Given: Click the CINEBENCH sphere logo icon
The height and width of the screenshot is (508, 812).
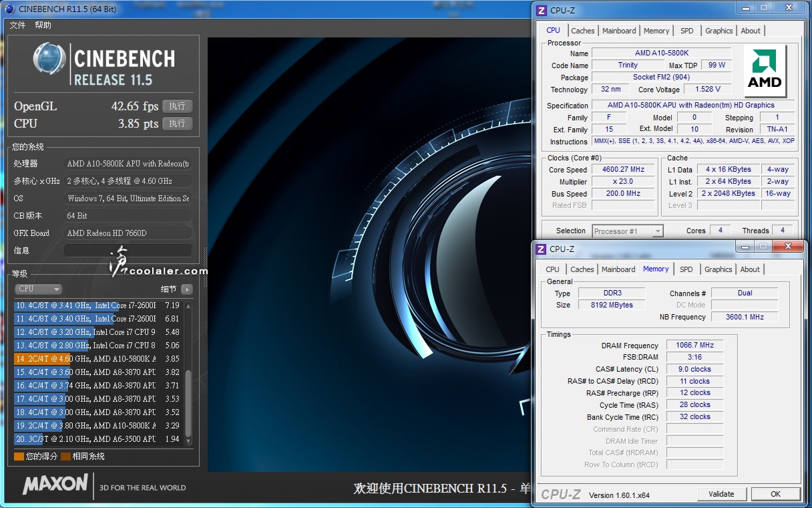Looking at the screenshot, I should 49,59.
